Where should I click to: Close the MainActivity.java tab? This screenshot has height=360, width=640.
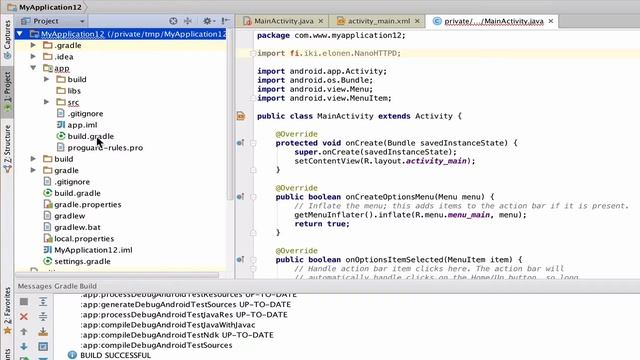(321, 21)
